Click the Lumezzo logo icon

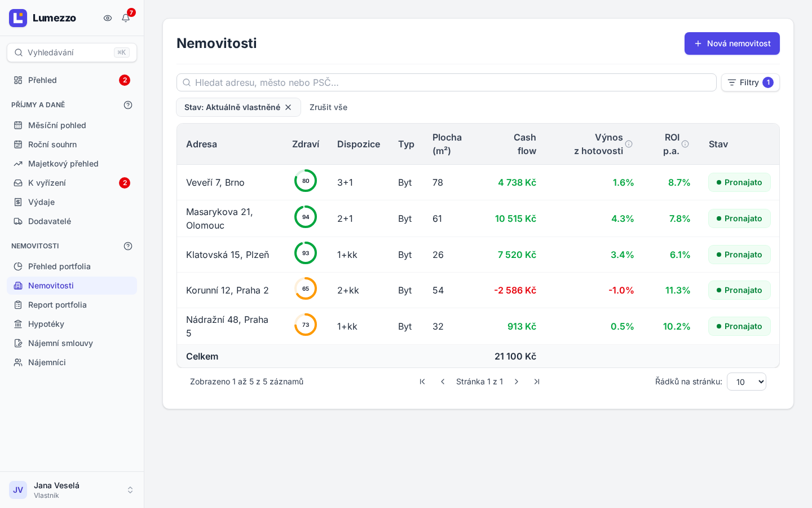18,18
